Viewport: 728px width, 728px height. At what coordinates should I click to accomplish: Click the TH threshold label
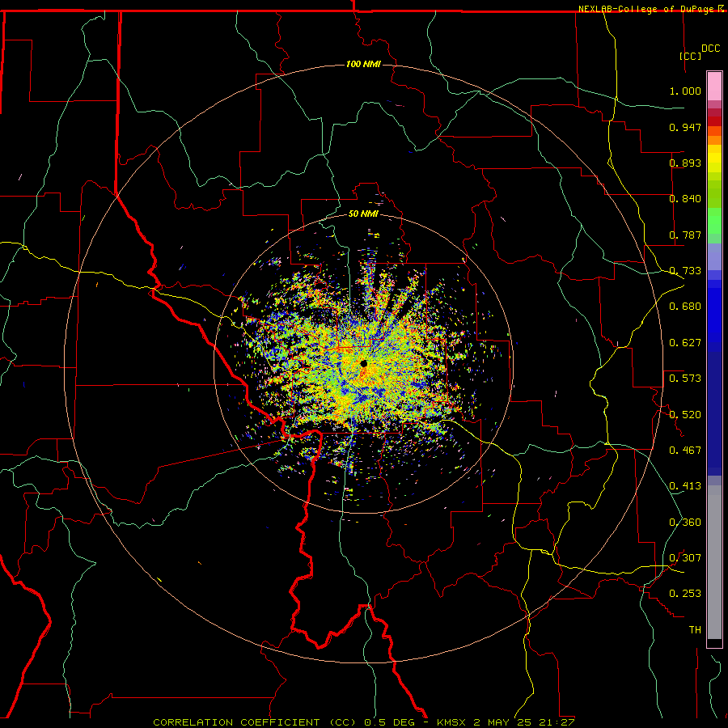pyautogui.click(x=695, y=630)
